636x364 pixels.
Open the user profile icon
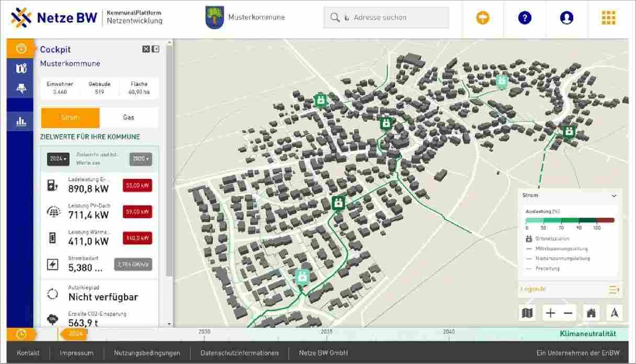pos(566,18)
